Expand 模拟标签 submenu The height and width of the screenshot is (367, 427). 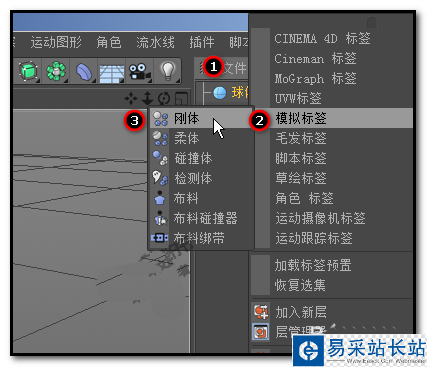coord(332,118)
